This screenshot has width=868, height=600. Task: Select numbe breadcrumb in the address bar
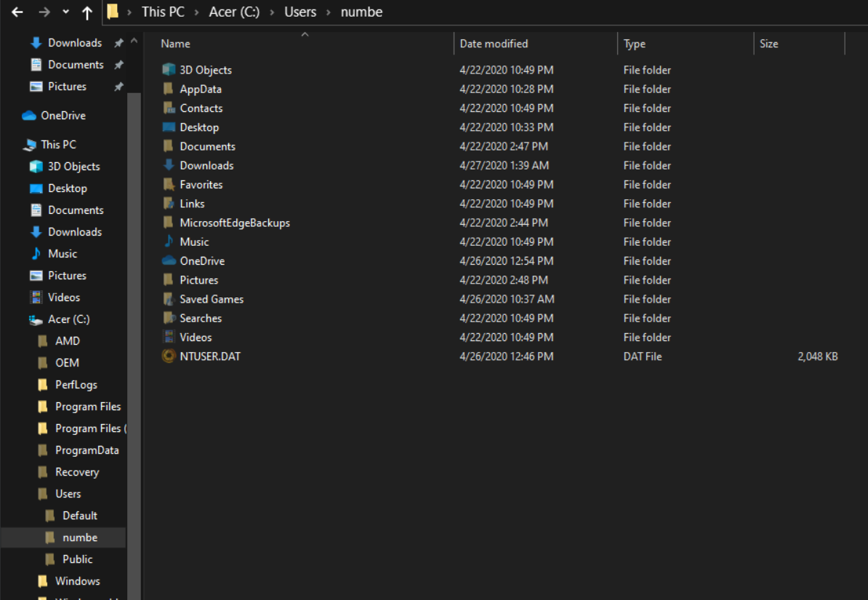click(x=361, y=12)
